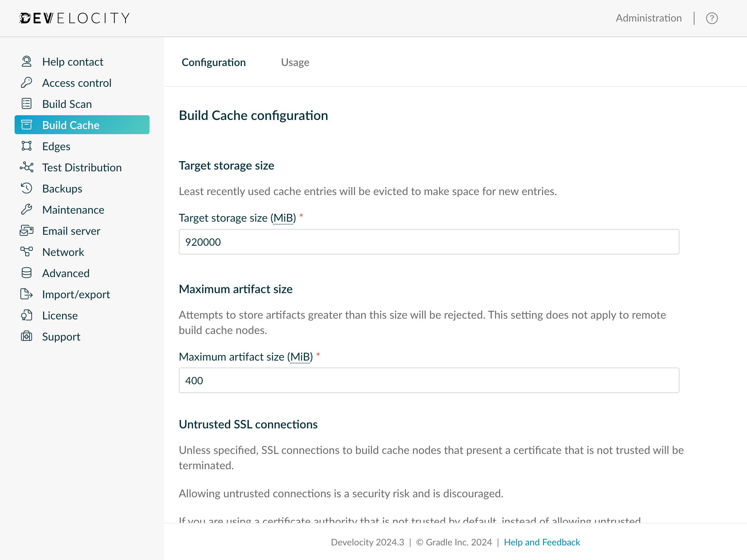Open Build Scan settings

(x=67, y=104)
